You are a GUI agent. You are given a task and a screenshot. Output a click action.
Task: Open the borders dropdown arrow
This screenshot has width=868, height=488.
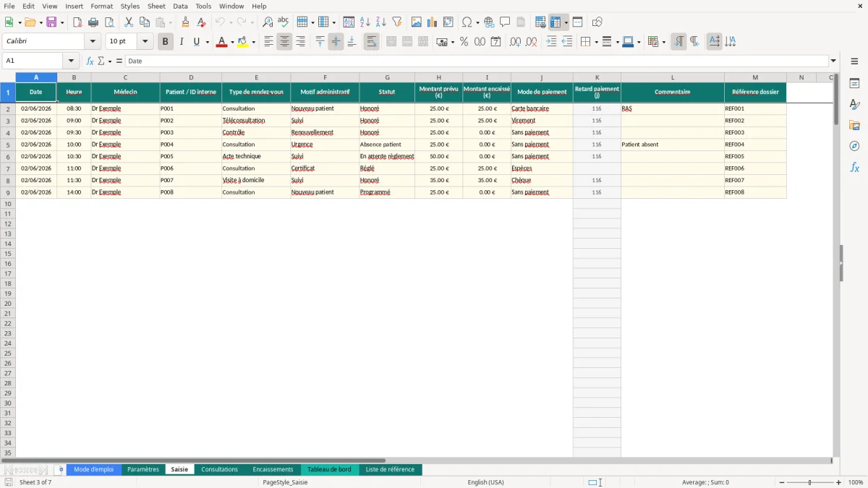(595, 42)
